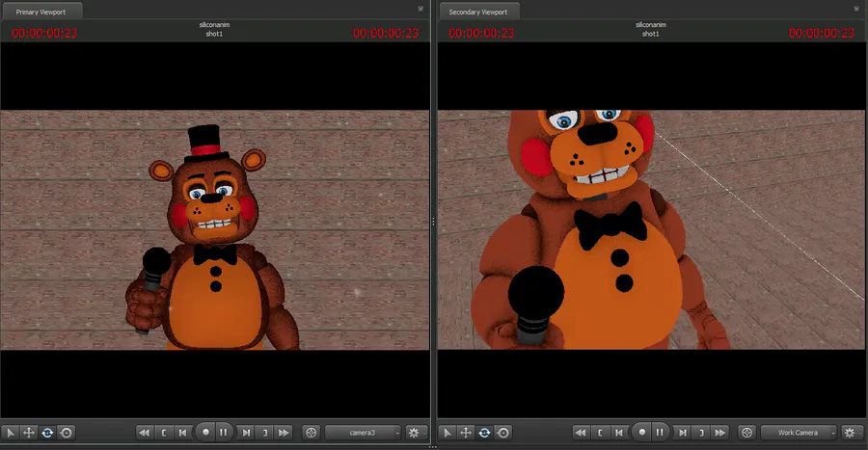Click the microphone in Secondary Viewport render
The height and width of the screenshot is (450, 868).
(x=534, y=306)
